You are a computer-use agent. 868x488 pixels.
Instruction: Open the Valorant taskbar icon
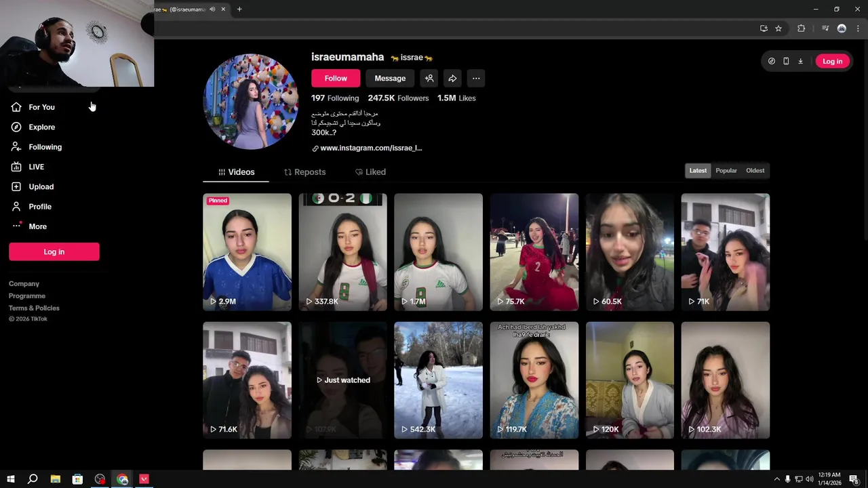(x=144, y=479)
